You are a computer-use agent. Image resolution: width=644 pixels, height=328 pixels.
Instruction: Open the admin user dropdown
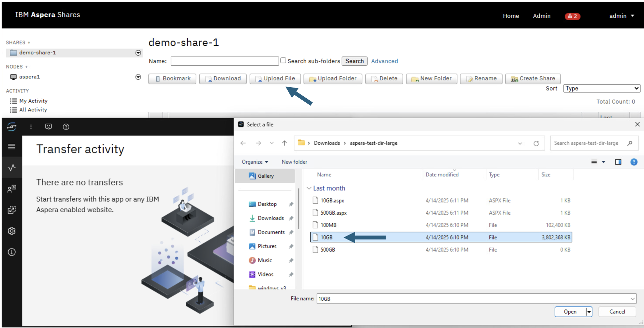coord(621,16)
